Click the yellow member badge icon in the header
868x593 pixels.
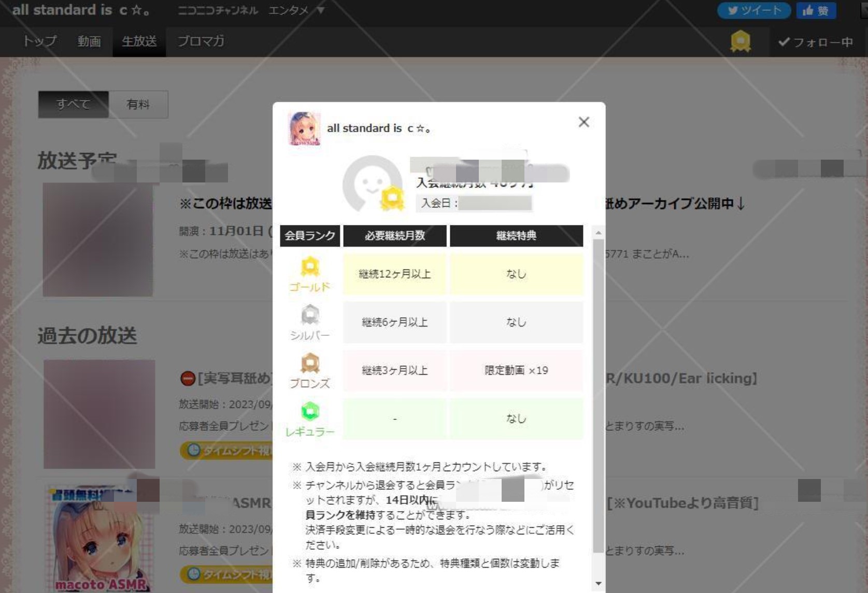740,39
